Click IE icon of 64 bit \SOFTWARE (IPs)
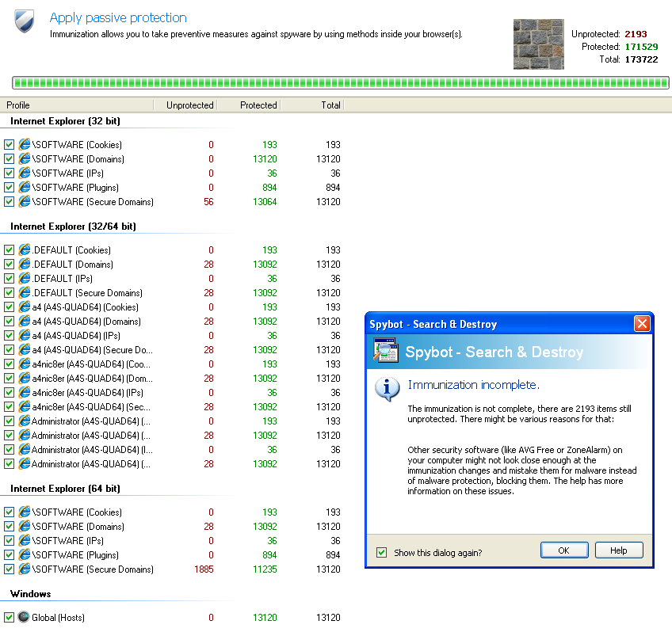The image size is (672, 636). tap(25, 540)
